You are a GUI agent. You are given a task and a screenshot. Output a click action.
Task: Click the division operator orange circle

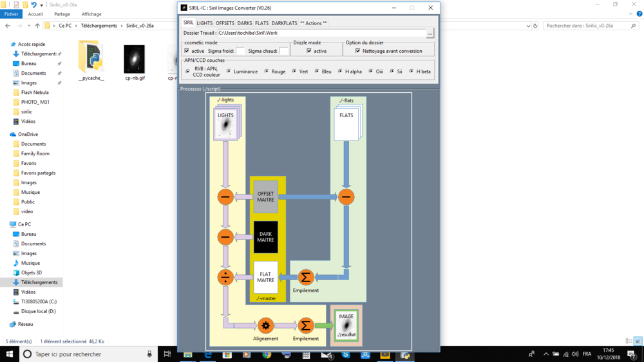click(x=225, y=278)
